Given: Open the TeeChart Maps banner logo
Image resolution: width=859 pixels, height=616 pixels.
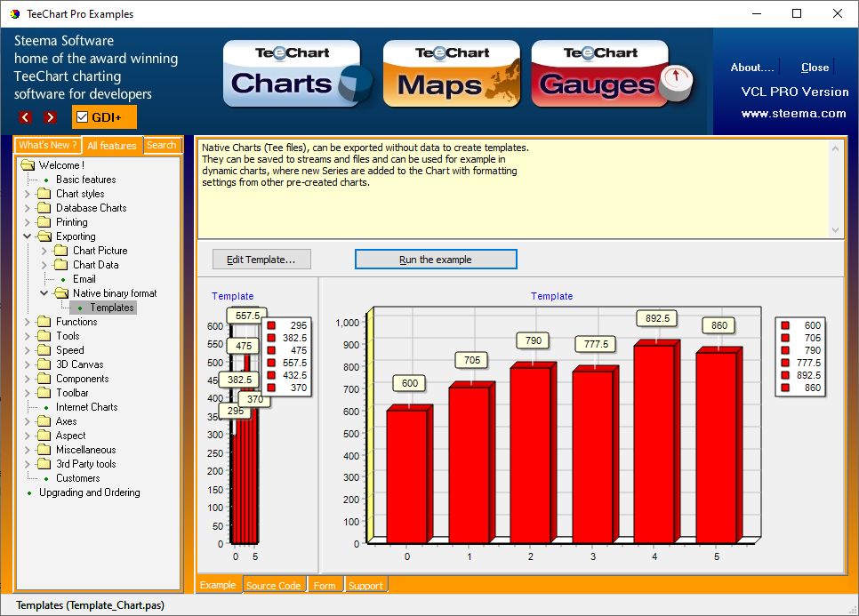Looking at the screenshot, I should pos(452,74).
